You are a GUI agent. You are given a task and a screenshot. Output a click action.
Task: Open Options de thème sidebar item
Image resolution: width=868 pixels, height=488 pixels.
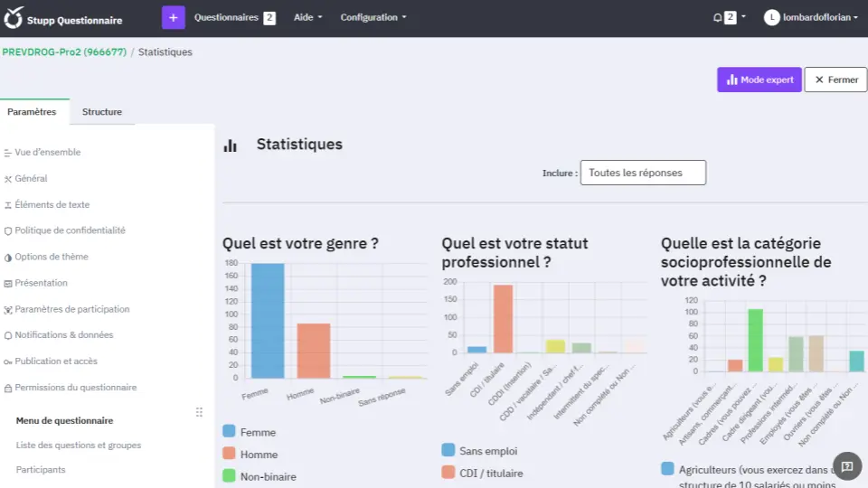pos(52,257)
